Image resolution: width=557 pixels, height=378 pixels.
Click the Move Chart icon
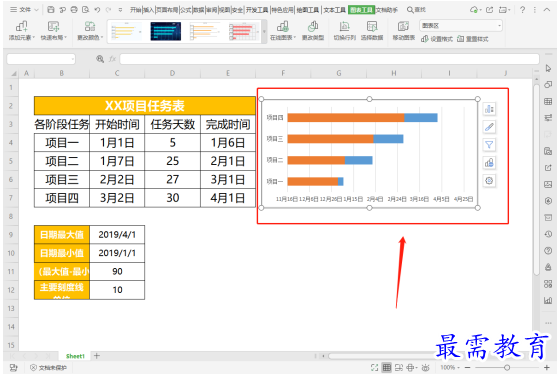[404, 31]
